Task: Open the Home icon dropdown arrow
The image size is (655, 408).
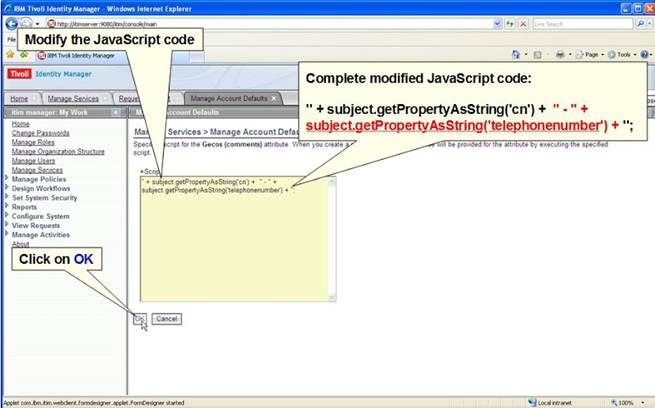Action: coord(526,55)
